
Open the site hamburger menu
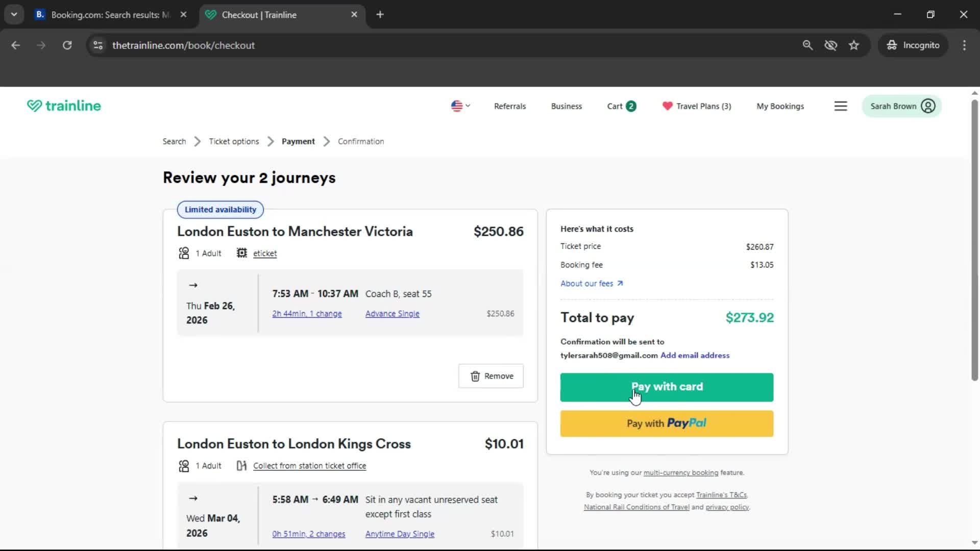pos(841,106)
